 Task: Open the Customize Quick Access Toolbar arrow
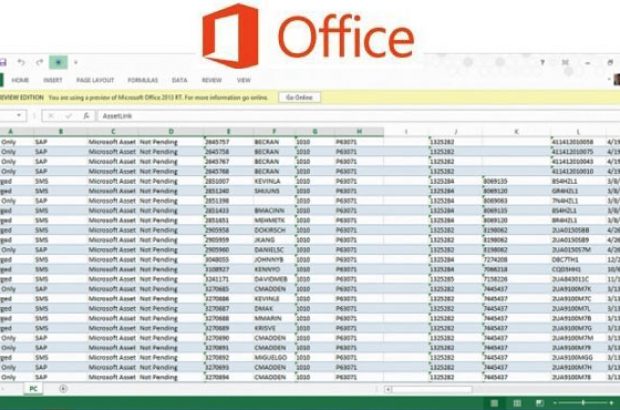point(76,62)
